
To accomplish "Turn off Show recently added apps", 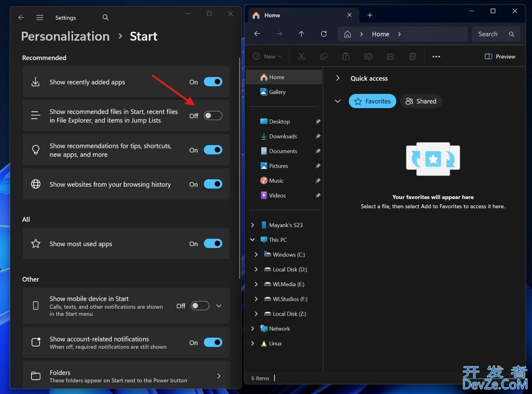I will coord(213,82).
